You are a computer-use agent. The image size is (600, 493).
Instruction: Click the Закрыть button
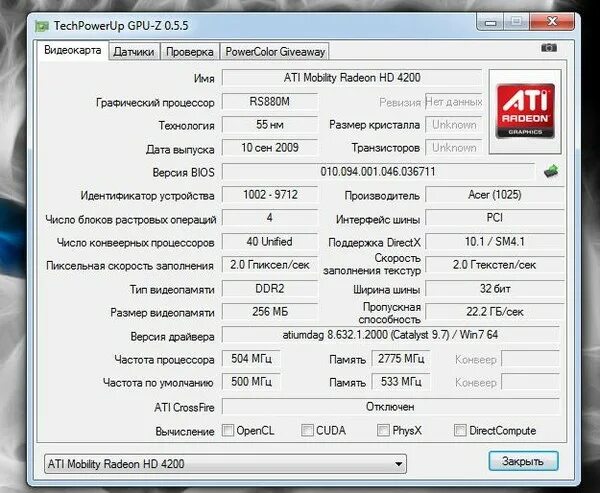tap(523, 461)
